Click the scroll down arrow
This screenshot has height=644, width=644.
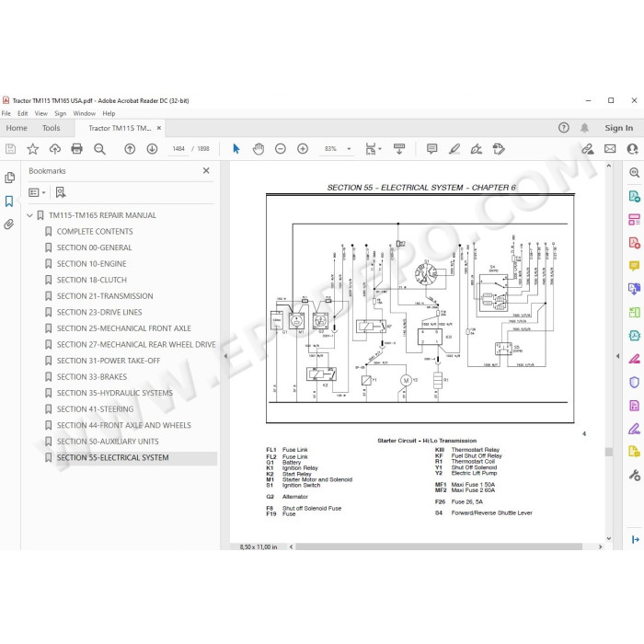(609, 538)
